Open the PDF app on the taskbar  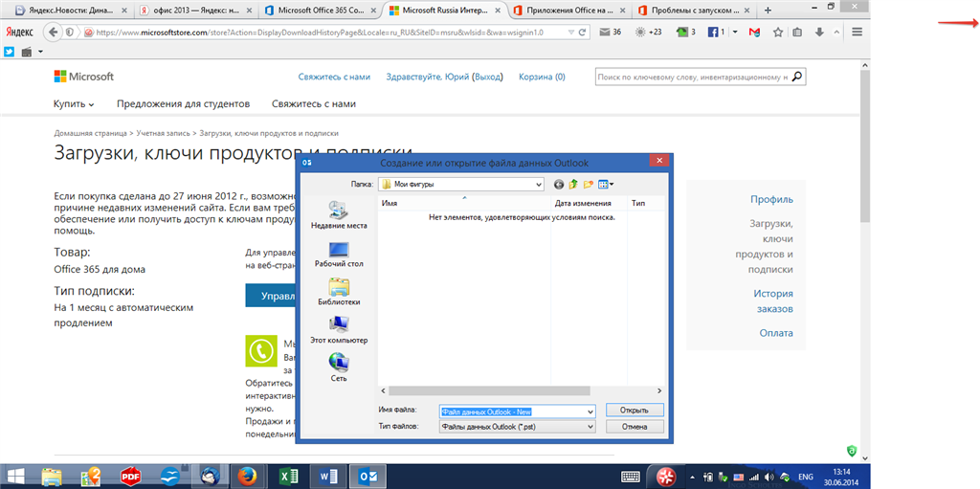[x=130, y=477]
